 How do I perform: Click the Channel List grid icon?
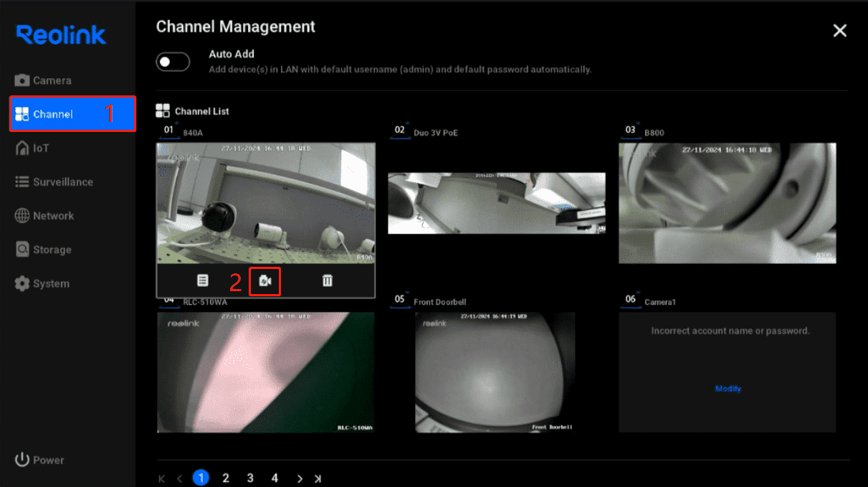pyautogui.click(x=163, y=111)
